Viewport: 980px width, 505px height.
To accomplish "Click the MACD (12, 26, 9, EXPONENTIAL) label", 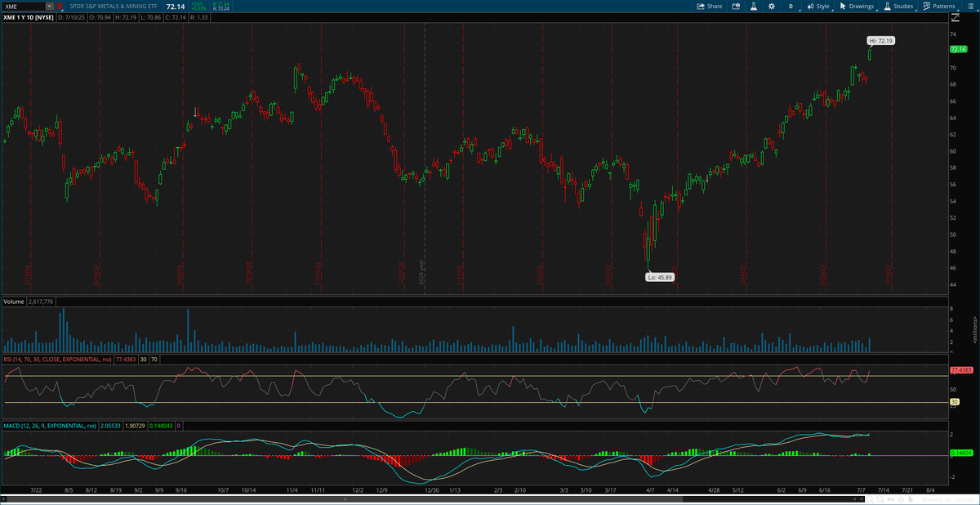I will pos(50,426).
